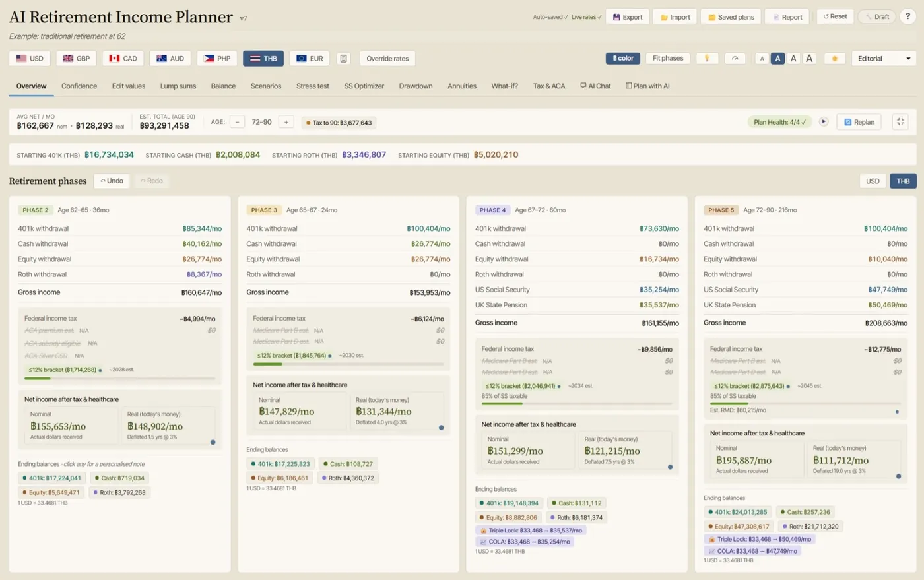
Task: Open the Lump sums tab
Action: point(178,86)
